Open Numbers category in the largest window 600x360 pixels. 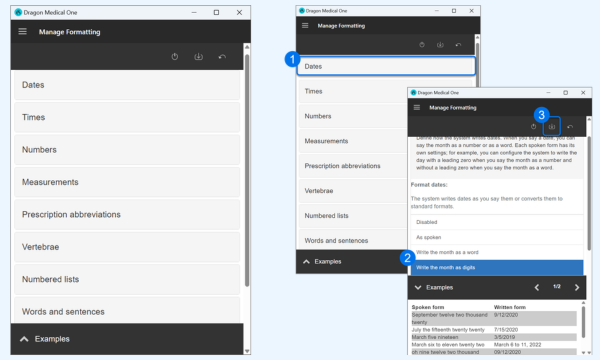pyautogui.click(x=127, y=150)
